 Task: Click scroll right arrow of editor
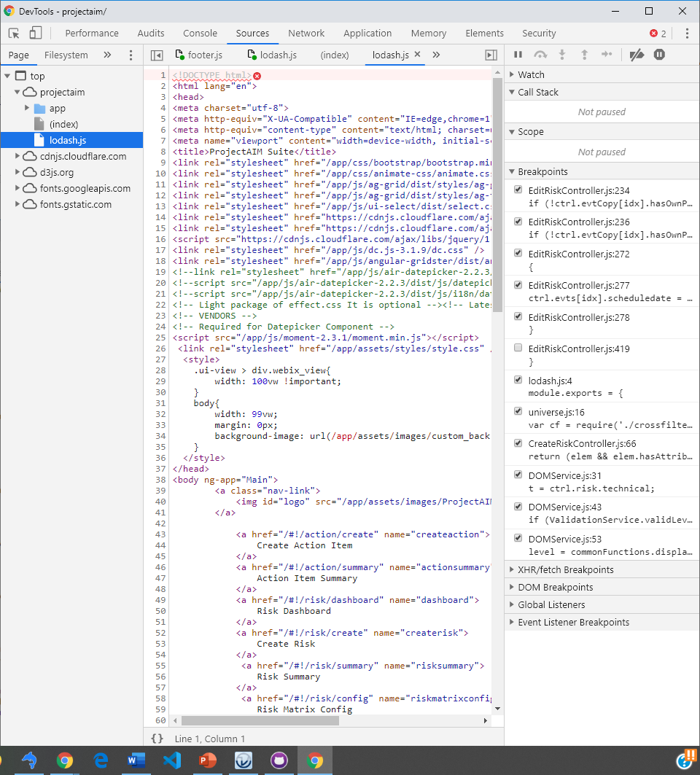[x=486, y=720]
